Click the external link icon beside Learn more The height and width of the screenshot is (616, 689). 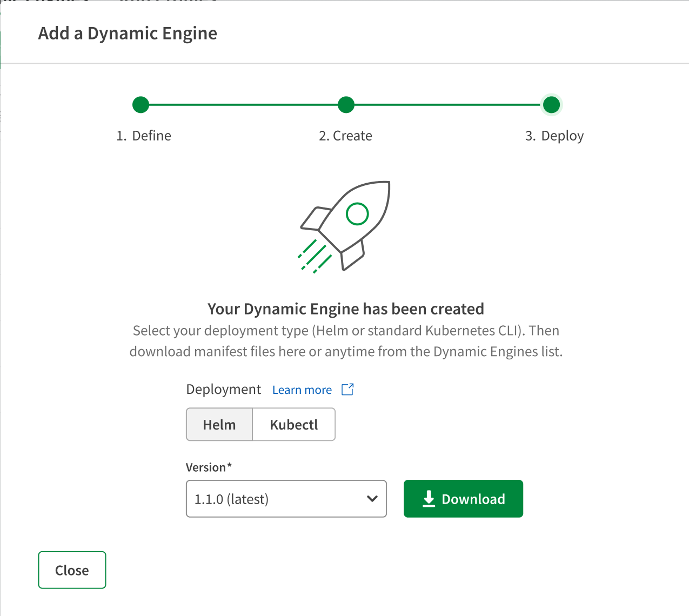[347, 390]
